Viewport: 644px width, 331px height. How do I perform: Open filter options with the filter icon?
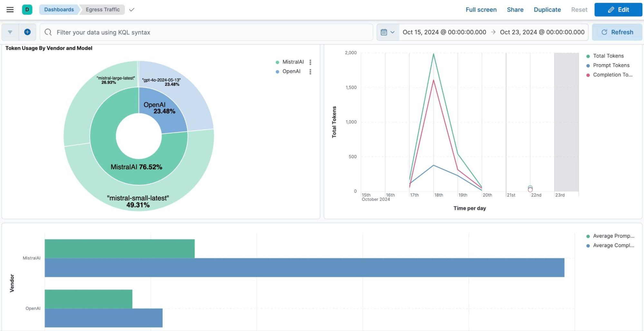(10, 32)
